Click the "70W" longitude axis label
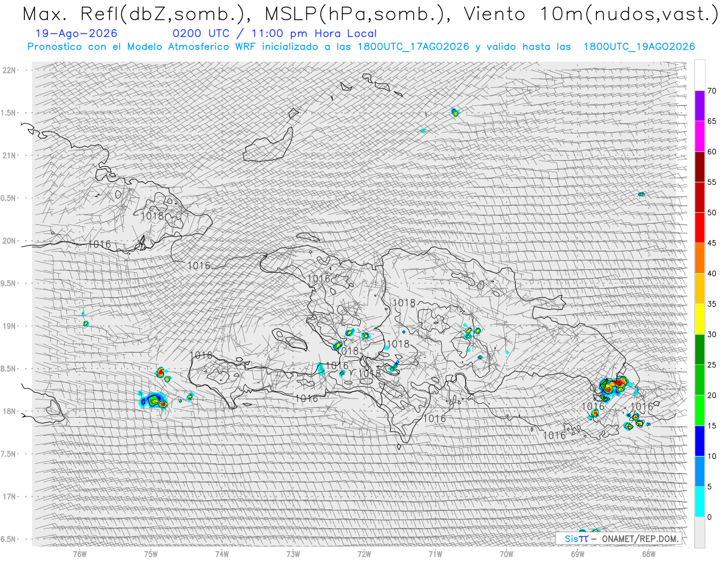 507,554
